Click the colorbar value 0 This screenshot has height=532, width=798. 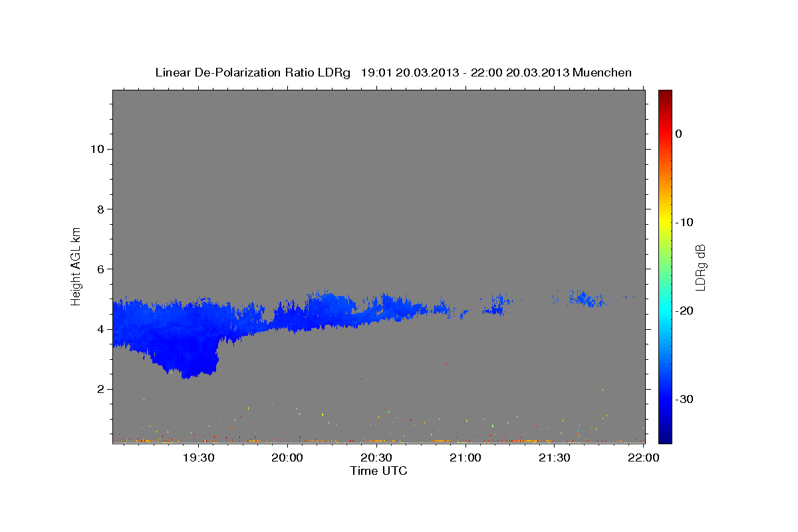(x=678, y=134)
